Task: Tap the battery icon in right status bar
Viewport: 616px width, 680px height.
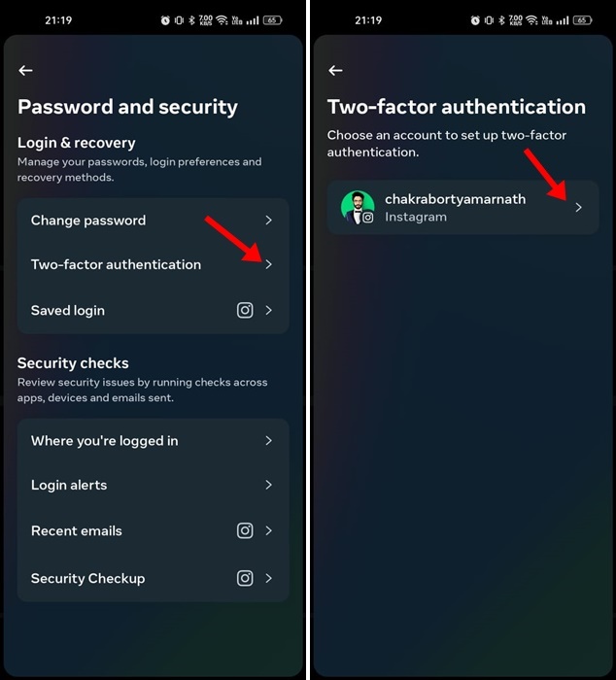Action: (583, 20)
